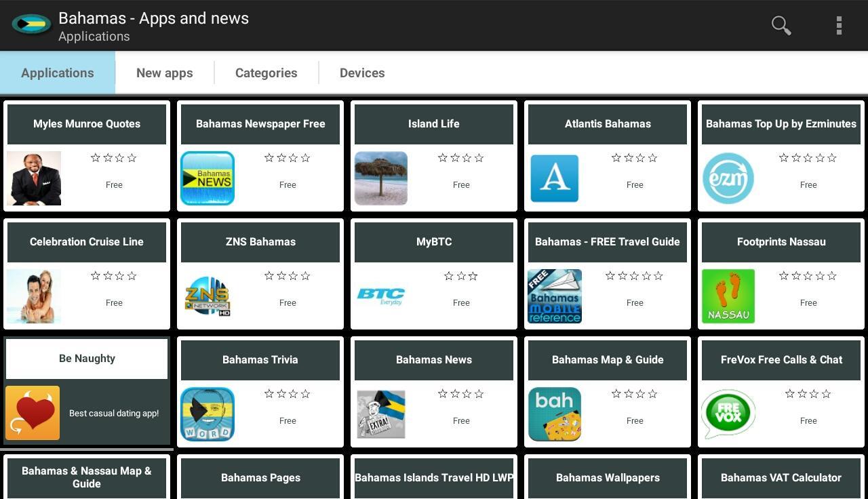Open Bahamas Mobile Reference free icon
The image size is (868, 499).
(x=555, y=296)
